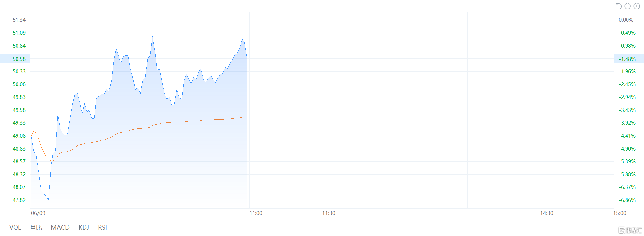Open the MACD indicator tab
The image size is (644, 236).
[x=60, y=227]
